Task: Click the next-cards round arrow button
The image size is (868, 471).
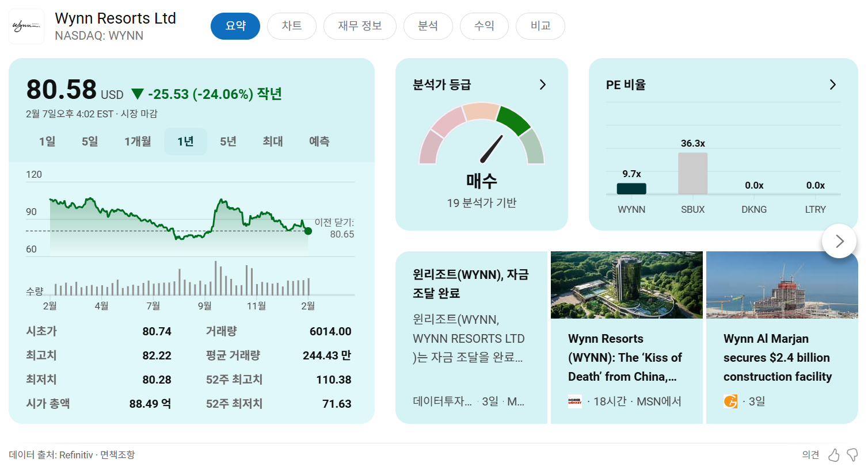Action: coord(839,241)
